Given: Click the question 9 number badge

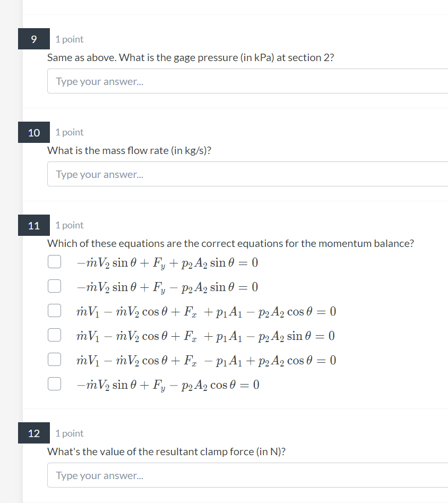Looking at the screenshot, I should [34, 39].
